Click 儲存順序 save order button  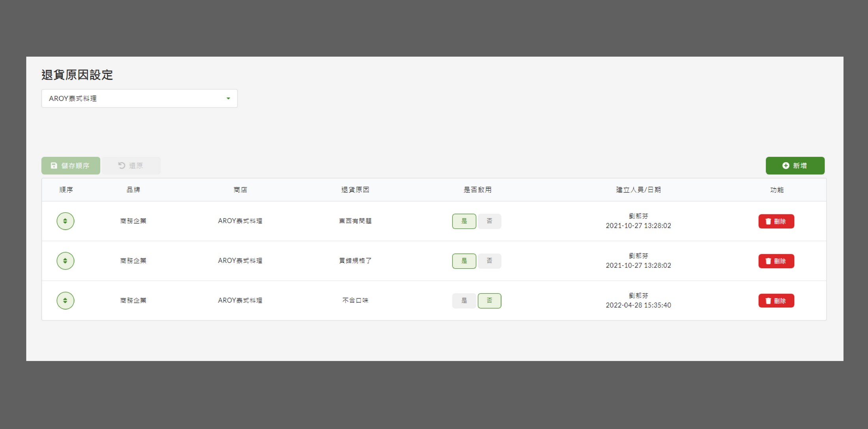71,166
